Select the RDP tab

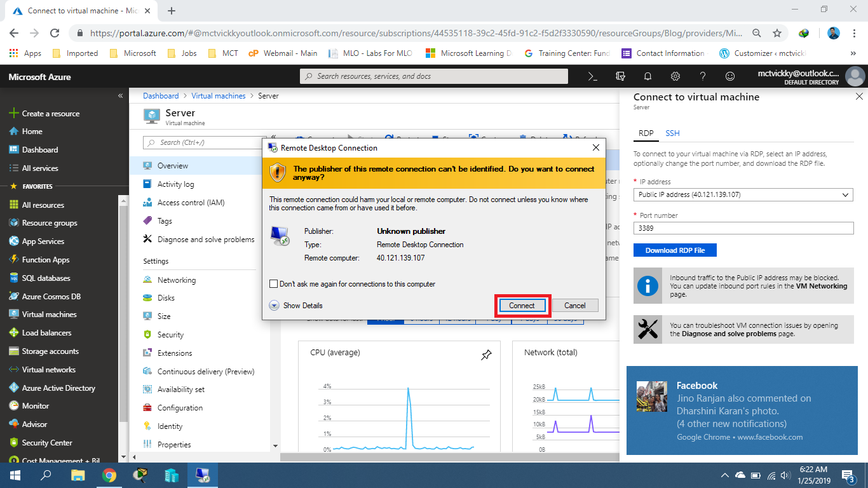click(646, 133)
